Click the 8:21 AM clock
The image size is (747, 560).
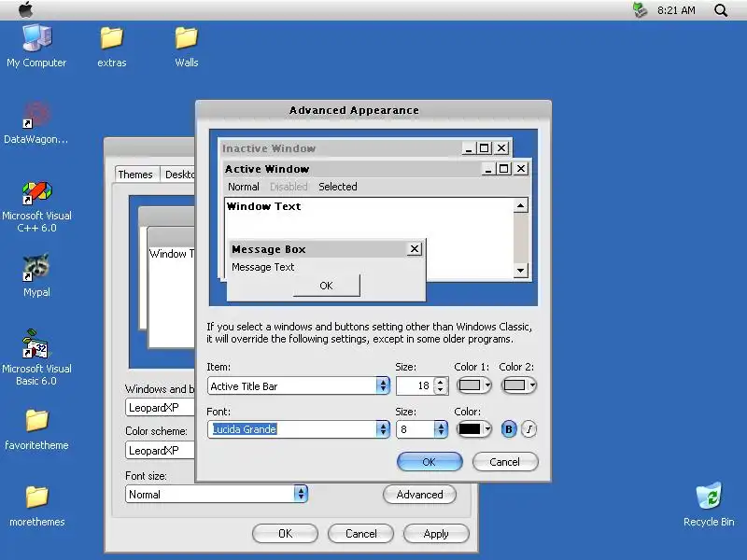click(676, 10)
